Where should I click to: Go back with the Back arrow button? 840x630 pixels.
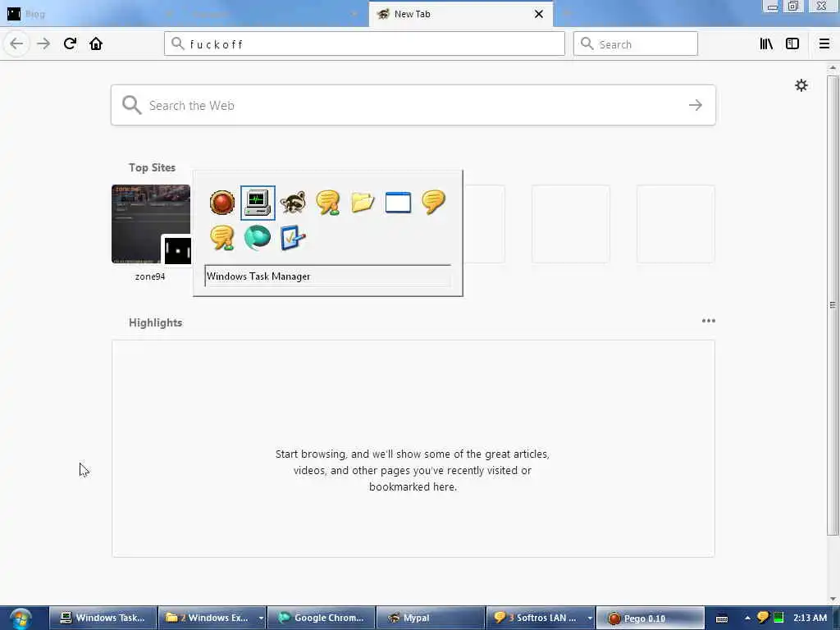(16, 44)
